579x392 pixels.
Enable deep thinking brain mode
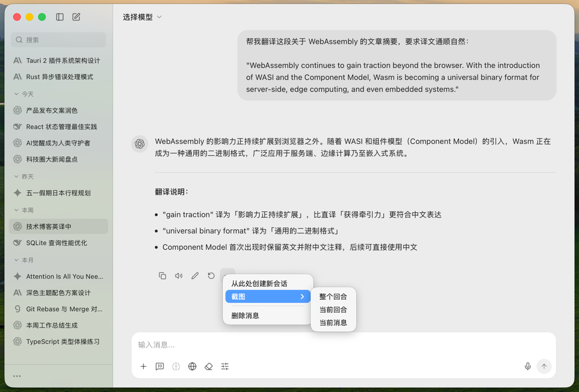click(x=176, y=366)
